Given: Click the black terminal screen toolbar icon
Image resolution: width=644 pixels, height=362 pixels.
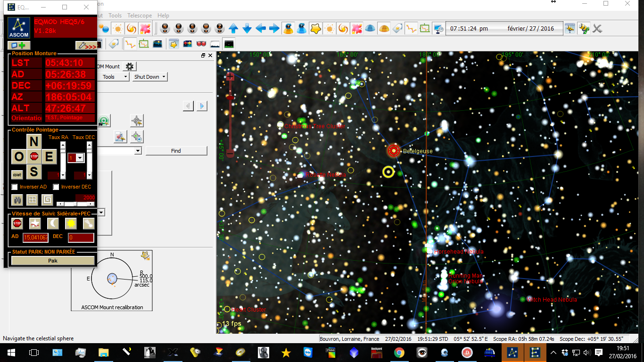Looking at the screenshot, I should (x=229, y=44).
